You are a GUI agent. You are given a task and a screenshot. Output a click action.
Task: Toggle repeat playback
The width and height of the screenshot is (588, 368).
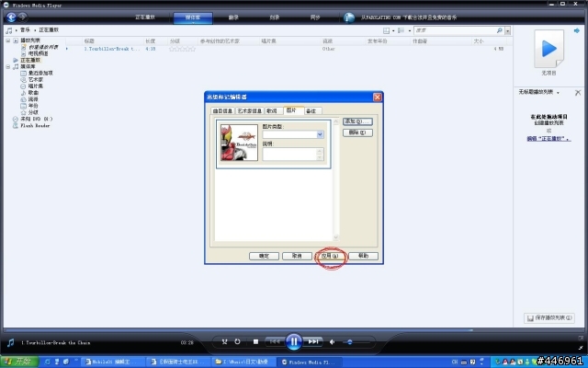tap(237, 341)
